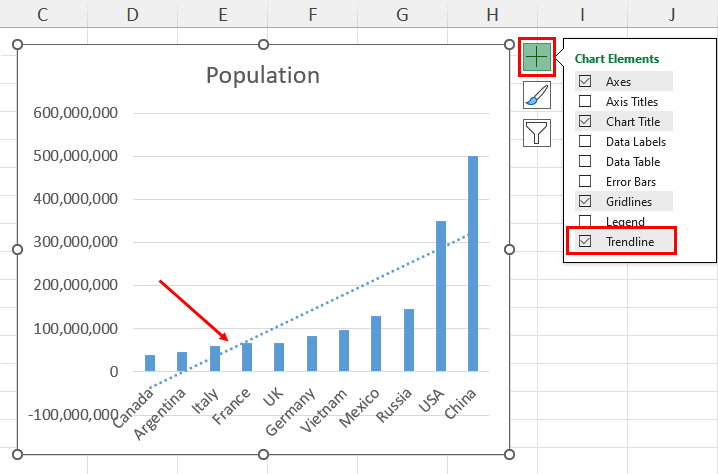The width and height of the screenshot is (718, 474).
Task: Select the China bar in chart
Action: click(473, 263)
